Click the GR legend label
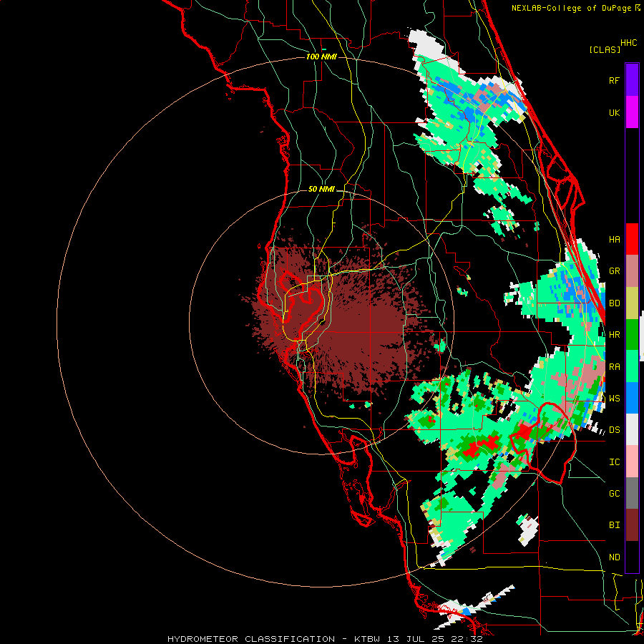Image resolution: width=644 pixels, height=644 pixels. point(614,271)
